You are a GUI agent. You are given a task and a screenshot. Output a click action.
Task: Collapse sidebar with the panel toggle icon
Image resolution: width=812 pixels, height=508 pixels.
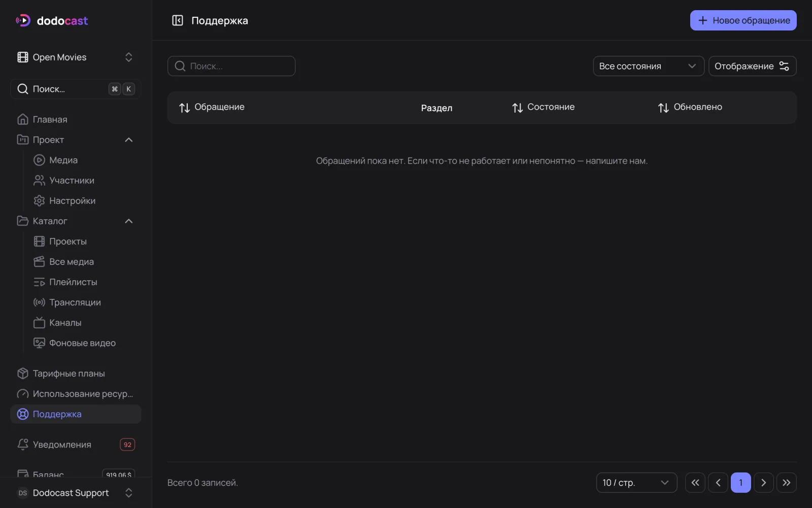click(178, 20)
